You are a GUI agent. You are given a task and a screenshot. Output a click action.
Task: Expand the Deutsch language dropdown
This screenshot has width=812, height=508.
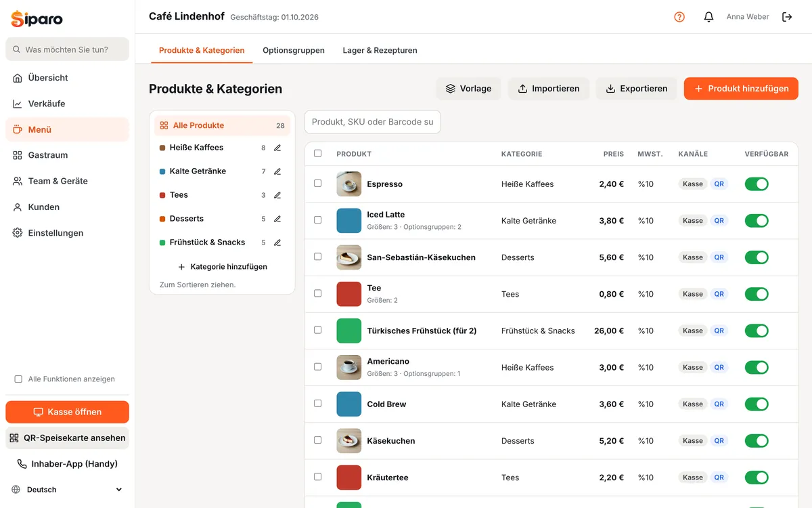click(67, 490)
